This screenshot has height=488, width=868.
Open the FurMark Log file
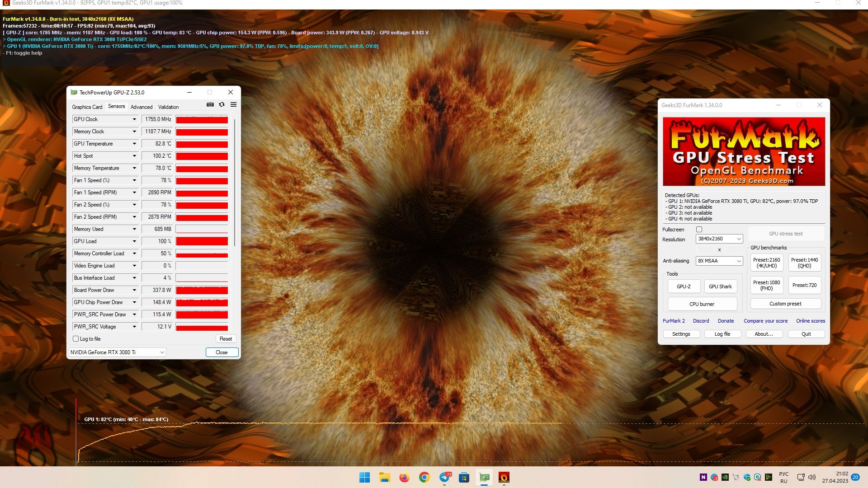(722, 334)
